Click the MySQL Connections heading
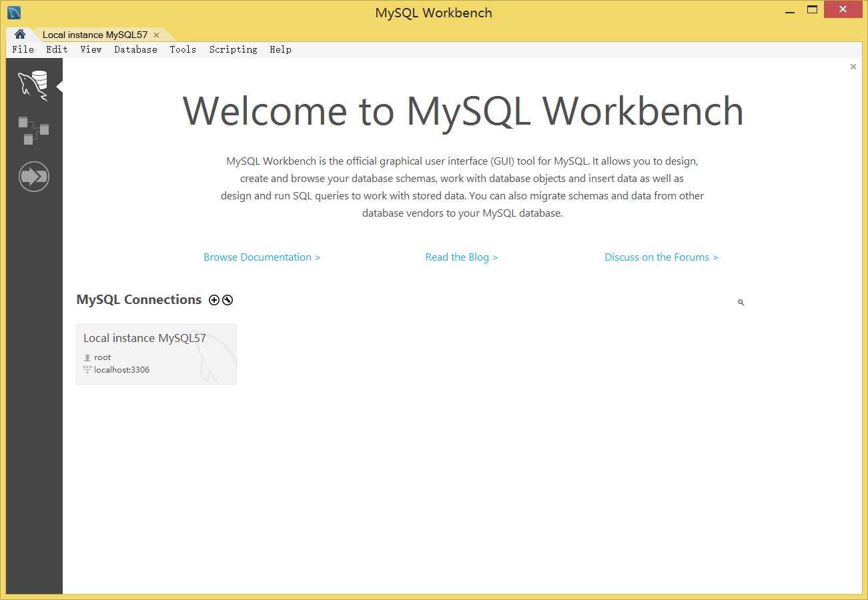Viewport: 868px width, 600px height. [x=139, y=300]
